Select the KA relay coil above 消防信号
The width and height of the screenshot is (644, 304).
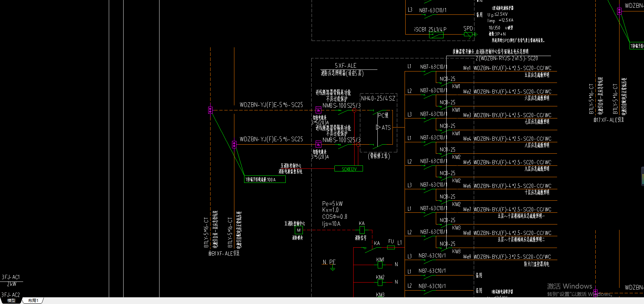tap(362, 230)
